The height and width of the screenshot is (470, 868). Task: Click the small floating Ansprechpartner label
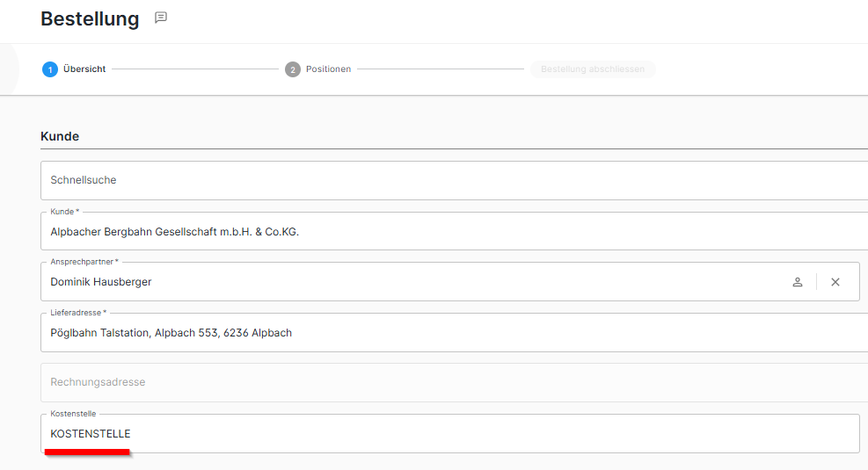coord(84,262)
